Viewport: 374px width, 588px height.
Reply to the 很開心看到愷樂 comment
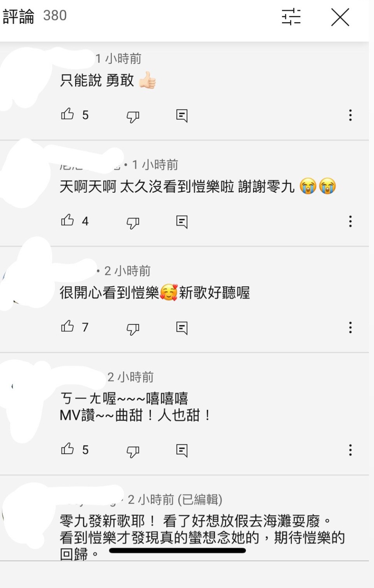pos(182,328)
